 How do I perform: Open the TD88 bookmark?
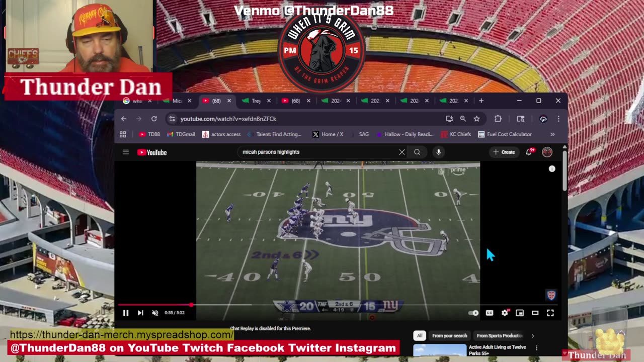[149, 134]
